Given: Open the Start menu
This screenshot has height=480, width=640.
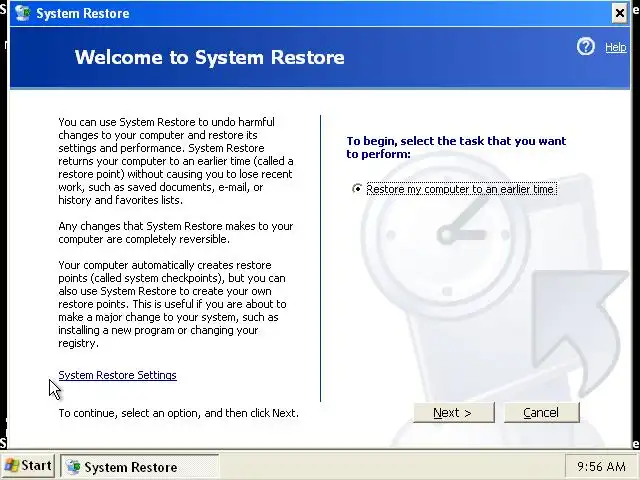Looking at the screenshot, I should [x=28, y=466].
